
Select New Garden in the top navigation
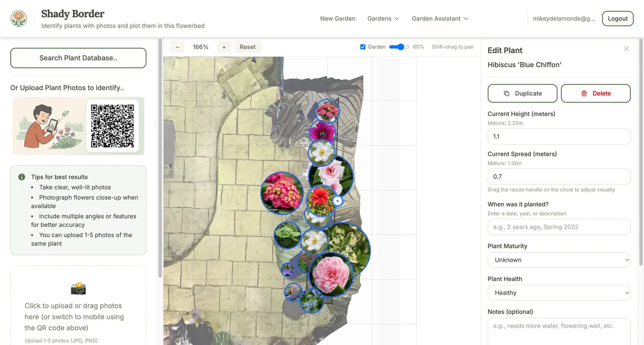(x=338, y=18)
